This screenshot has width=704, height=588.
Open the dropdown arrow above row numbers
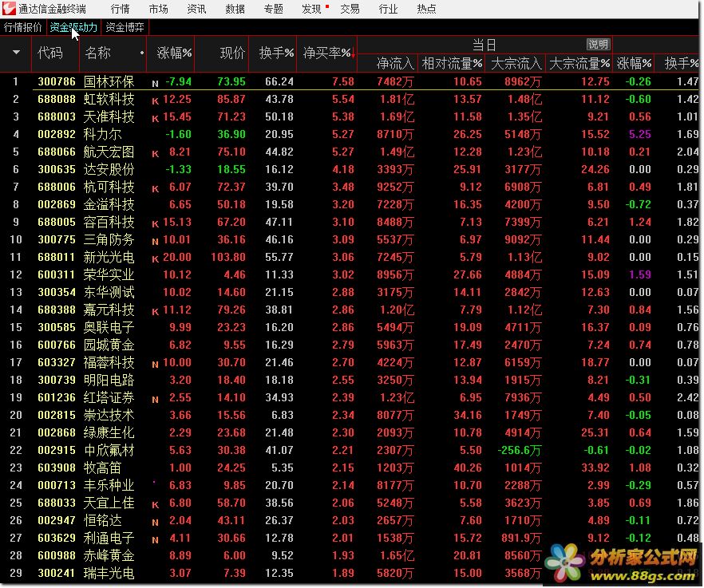[x=16, y=53]
